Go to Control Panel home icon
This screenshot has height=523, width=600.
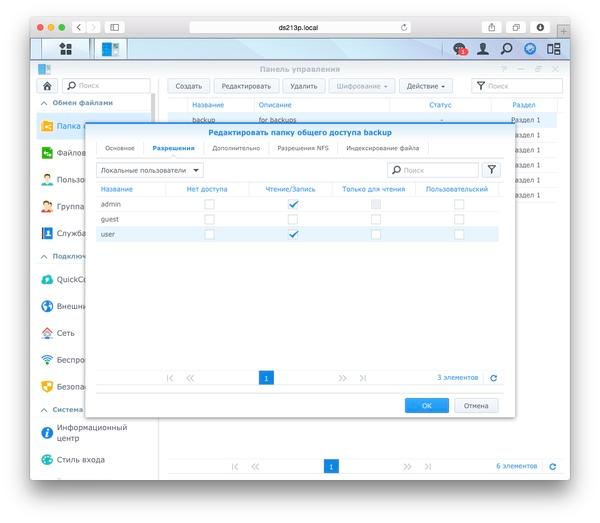(47, 86)
